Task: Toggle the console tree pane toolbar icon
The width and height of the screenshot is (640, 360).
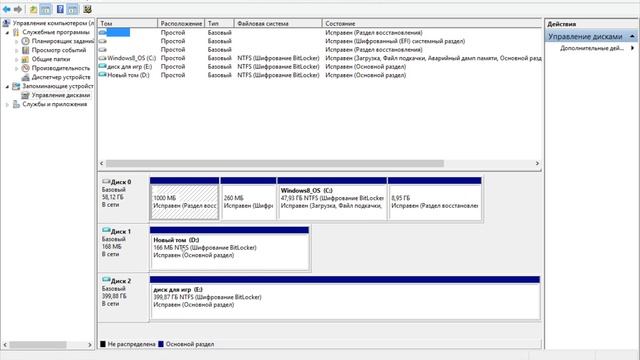Action: point(46,9)
